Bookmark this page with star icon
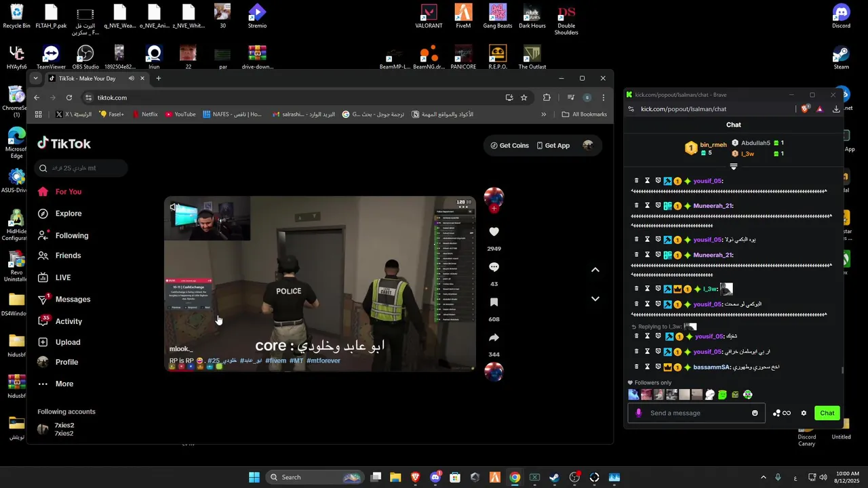Image resolution: width=868 pixels, height=488 pixels. coord(524,98)
